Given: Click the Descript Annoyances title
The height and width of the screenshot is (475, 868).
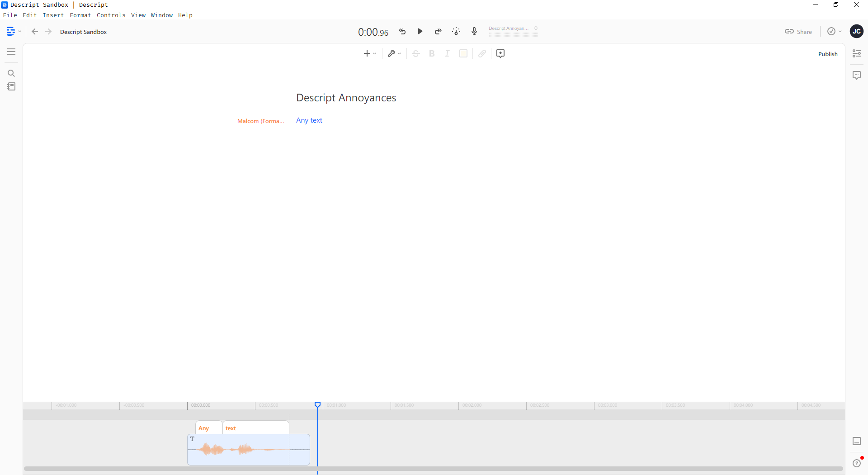Looking at the screenshot, I should tap(346, 98).
